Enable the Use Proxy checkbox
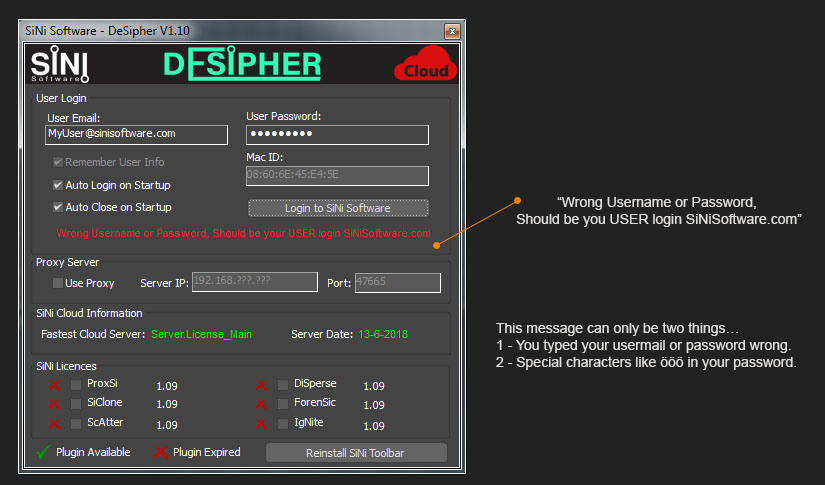This screenshot has width=825, height=485. pyautogui.click(x=58, y=283)
